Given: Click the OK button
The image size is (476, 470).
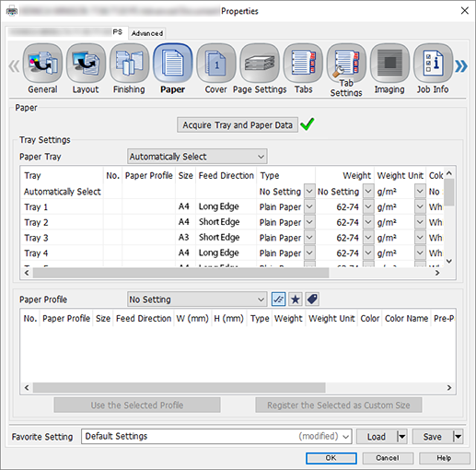Looking at the screenshot, I should point(331,458).
